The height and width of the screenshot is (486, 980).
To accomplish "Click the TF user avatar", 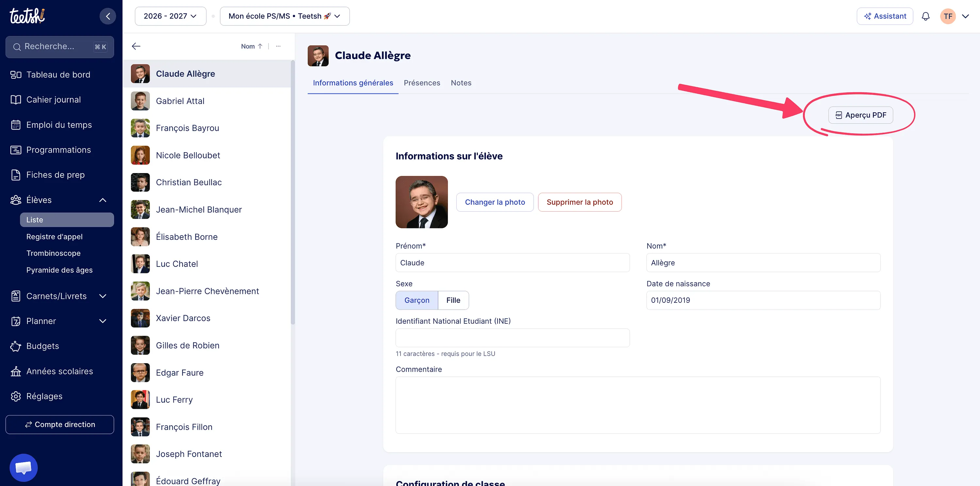I will [x=948, y=16].
